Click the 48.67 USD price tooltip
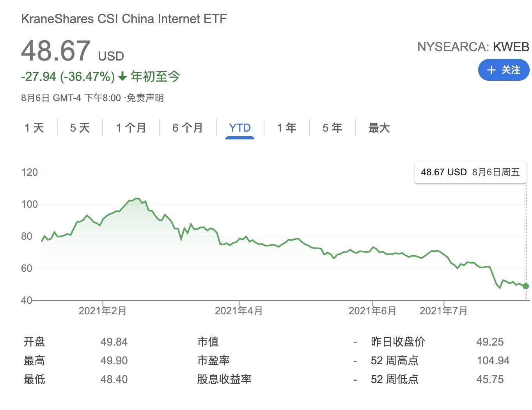532x410 pixels. (470, 172)
